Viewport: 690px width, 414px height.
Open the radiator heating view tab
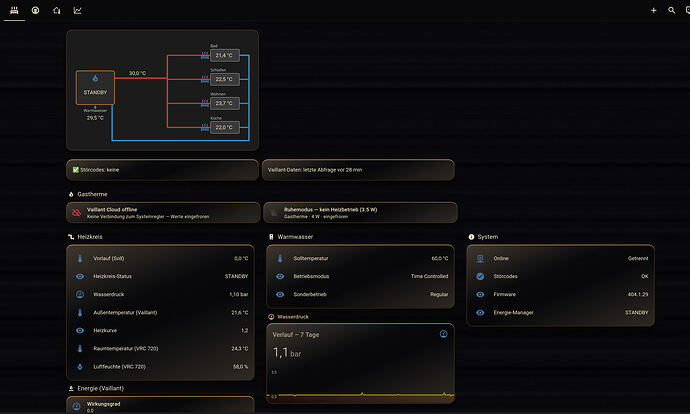[14, 10]
